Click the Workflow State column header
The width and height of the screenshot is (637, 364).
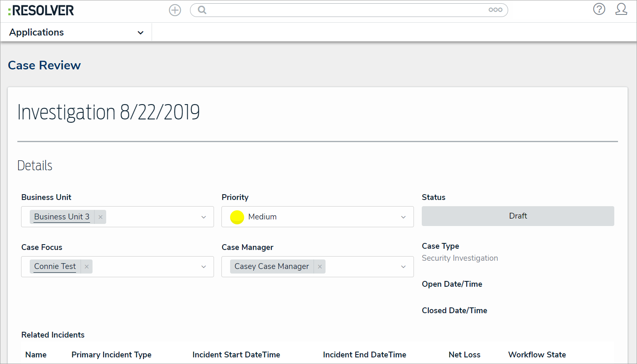coord(537,354)
